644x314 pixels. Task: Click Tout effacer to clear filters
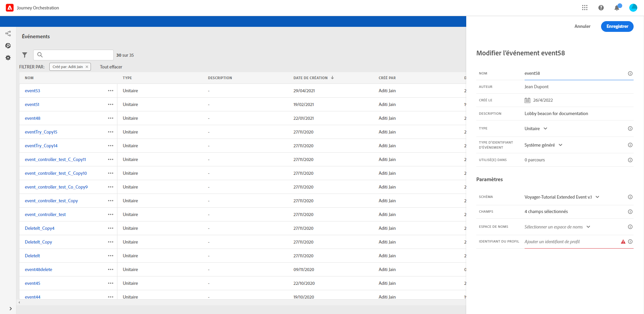(x=111, y=67)
